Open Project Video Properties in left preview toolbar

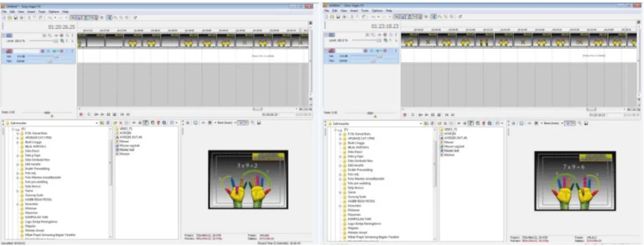(188, 123)
